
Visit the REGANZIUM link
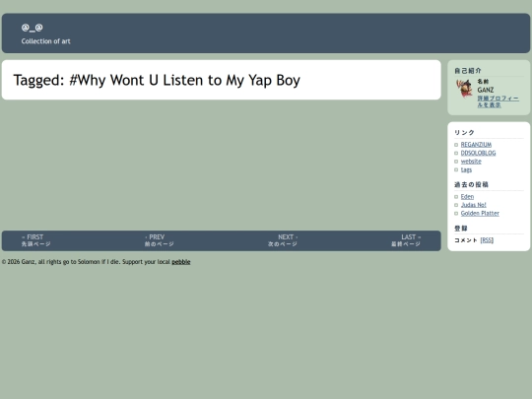point(476,145)
